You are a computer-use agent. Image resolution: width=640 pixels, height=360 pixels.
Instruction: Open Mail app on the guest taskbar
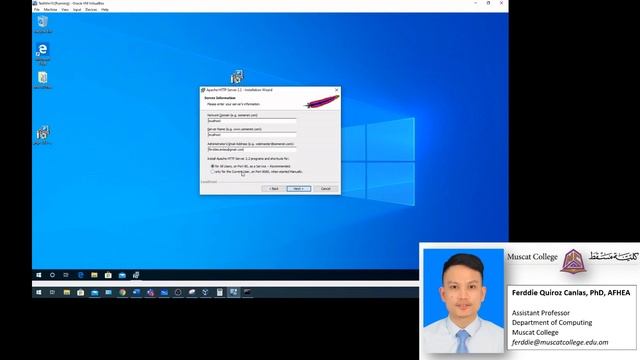coord(122,275)
